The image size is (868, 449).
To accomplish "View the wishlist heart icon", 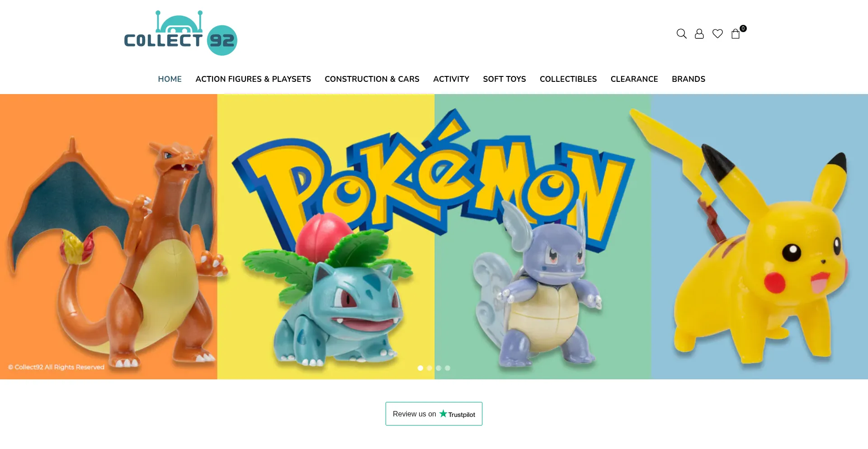I will [717, 33].
